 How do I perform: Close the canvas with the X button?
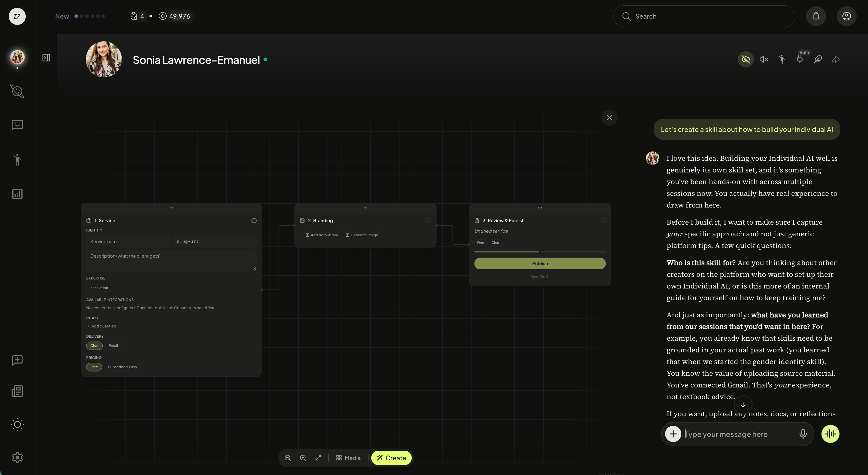pos(609,118)
